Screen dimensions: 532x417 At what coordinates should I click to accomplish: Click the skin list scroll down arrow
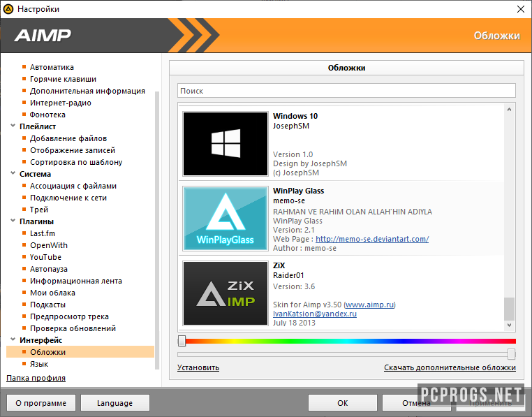coord(509,325)
